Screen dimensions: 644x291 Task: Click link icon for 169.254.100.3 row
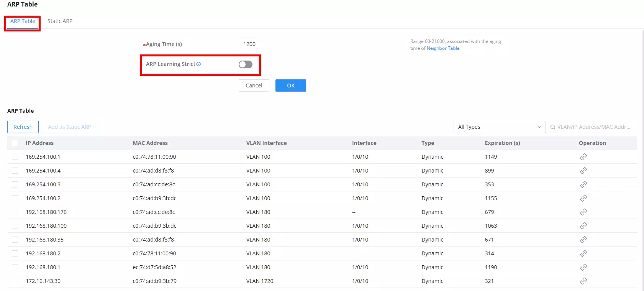coord(583,184)
